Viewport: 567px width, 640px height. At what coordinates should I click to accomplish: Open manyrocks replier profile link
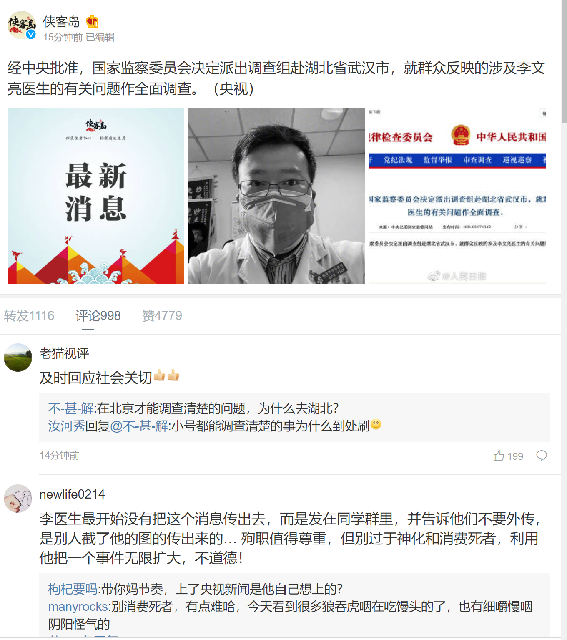[78, 607]
